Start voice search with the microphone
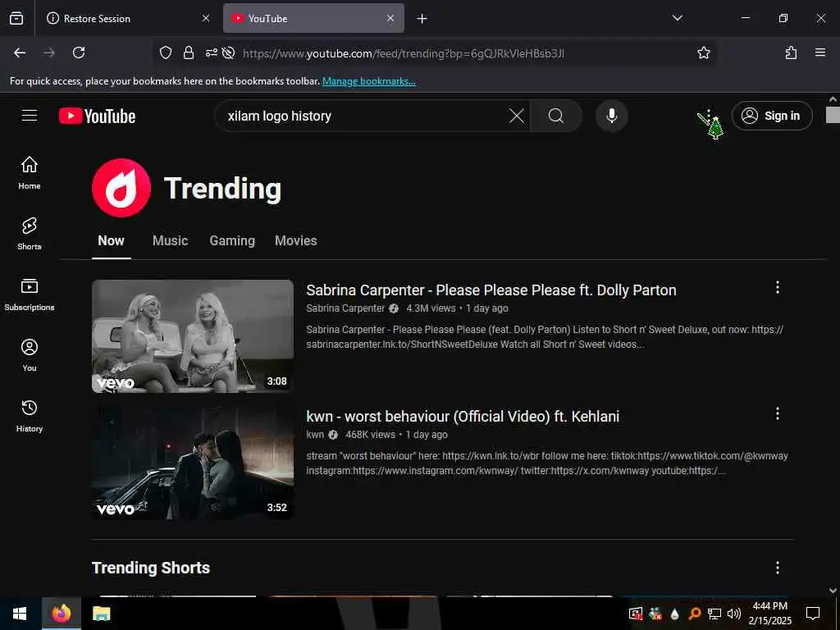The height and width of the screenshot is (630, 840). tap(611, 116)
